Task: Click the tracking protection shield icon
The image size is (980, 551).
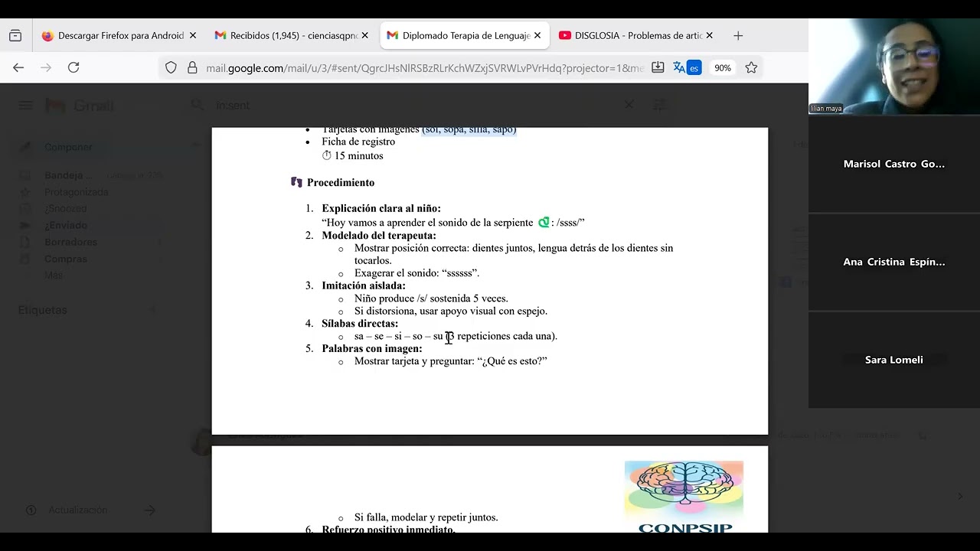Action: coord(171,67)
